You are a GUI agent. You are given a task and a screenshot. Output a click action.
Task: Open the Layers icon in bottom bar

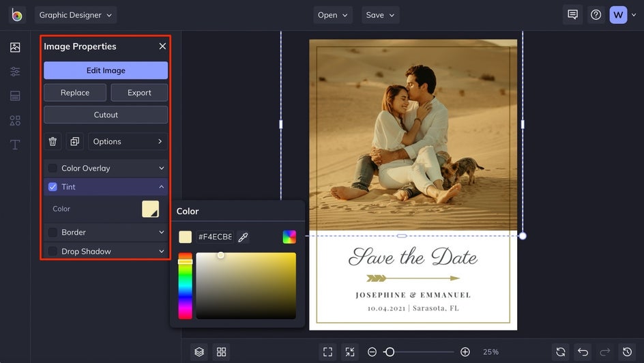[199, 352]
